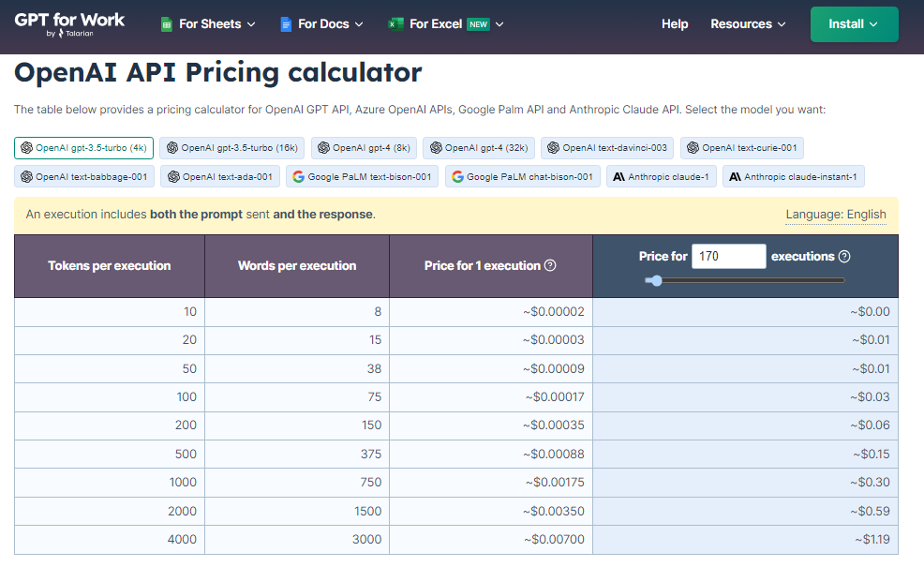The image size is (924, 567).
Task: Expand the For Sheets dropdown menu
Action: tap(210, 24)
